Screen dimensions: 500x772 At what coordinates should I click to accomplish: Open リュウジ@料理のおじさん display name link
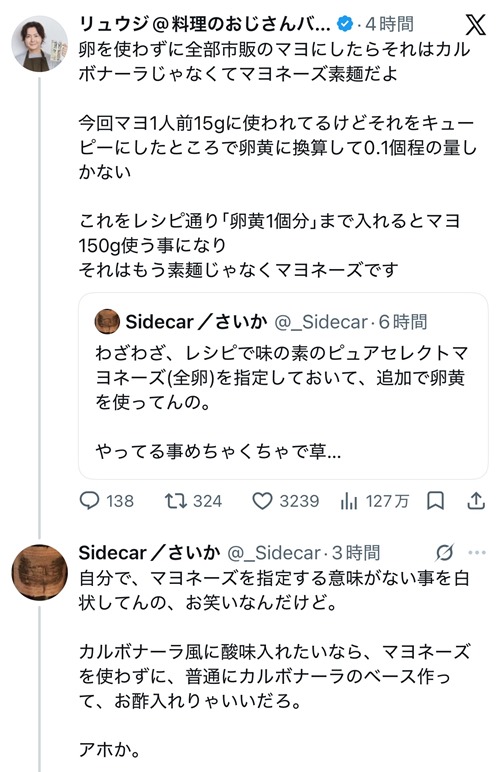[x=204, y=24]
